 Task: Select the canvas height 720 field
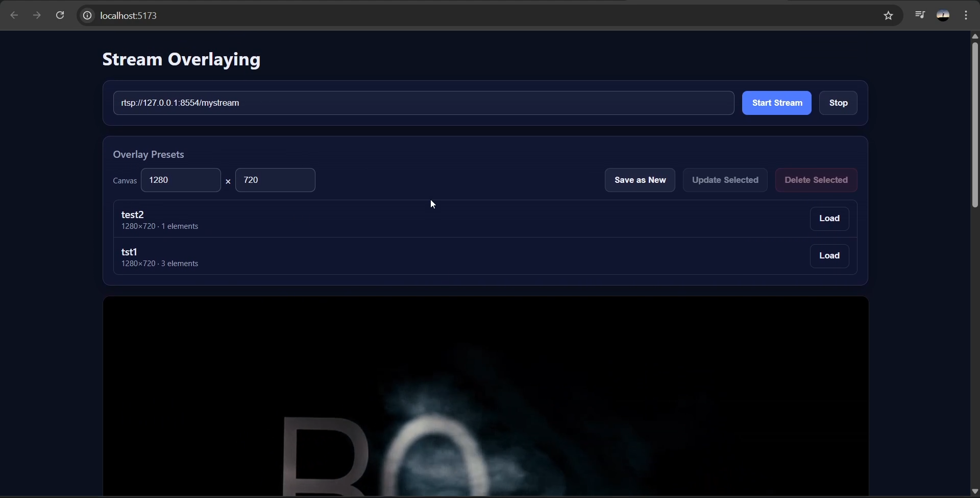pos(275,180)
